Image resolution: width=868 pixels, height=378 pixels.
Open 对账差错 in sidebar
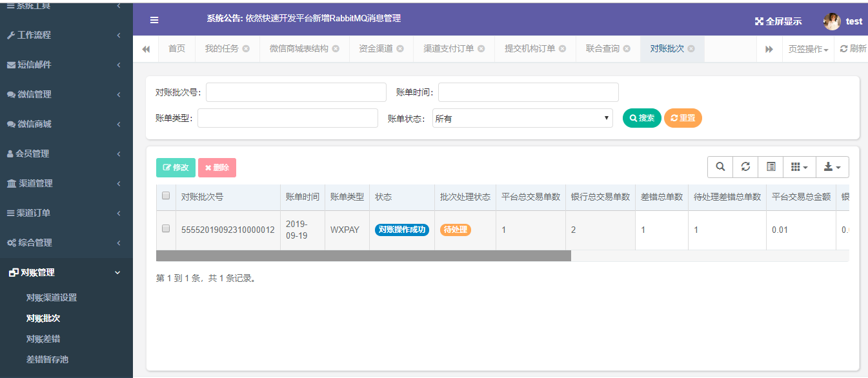[x=43, y=339]
